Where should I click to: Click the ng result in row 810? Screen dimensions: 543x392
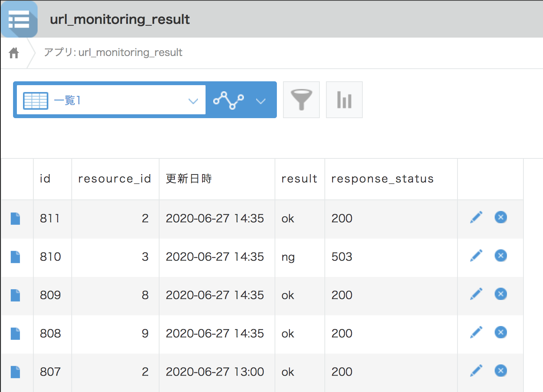click(x=288, y=257)
